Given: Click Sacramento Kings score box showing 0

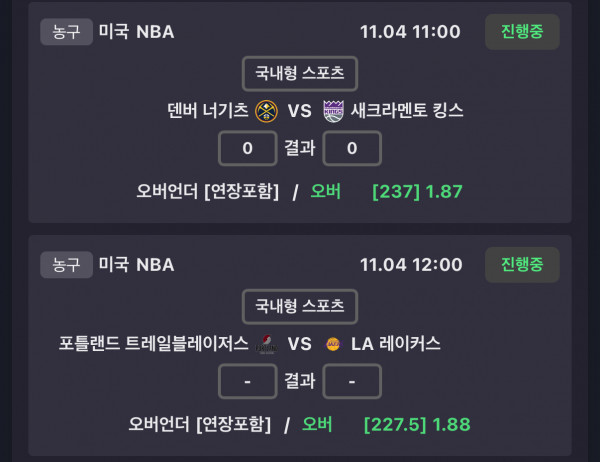Looking at the screenshot, I should (x=351, y=148).
